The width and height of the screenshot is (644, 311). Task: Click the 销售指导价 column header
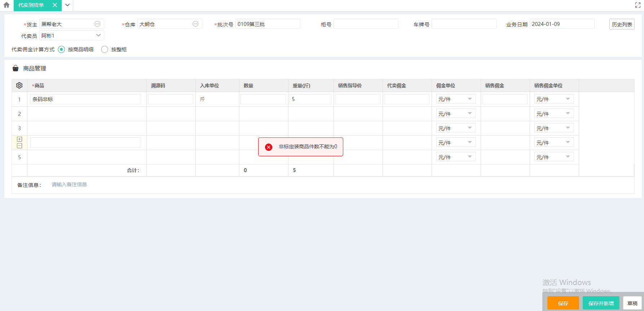coord(358,86)
